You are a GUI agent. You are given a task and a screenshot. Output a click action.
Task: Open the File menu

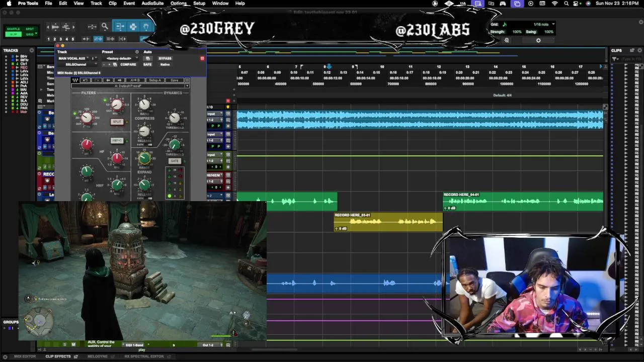click(48, 4)
